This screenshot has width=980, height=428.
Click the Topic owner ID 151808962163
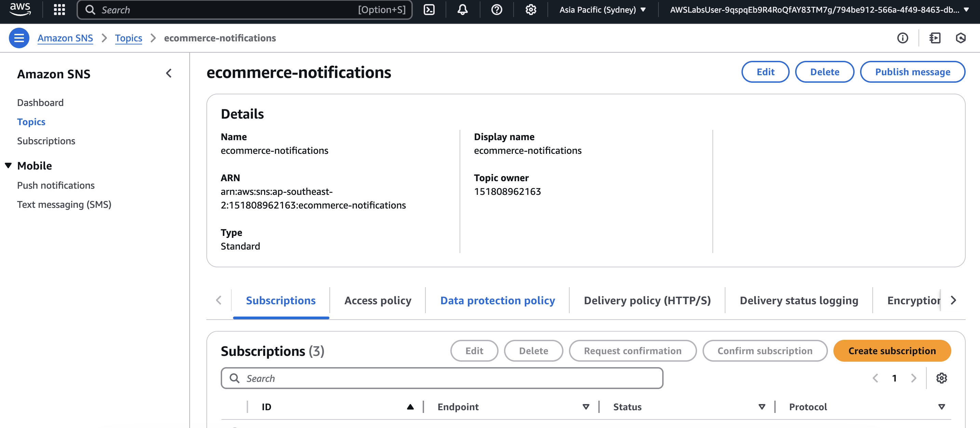coord(507,191)
